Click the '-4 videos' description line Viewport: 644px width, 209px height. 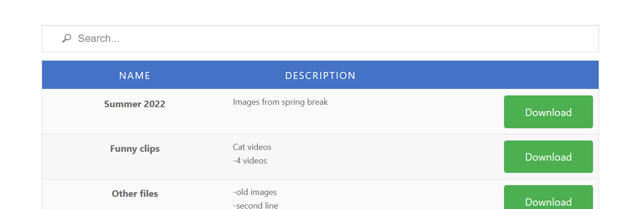pyautogui.click(x=250, y=161)
